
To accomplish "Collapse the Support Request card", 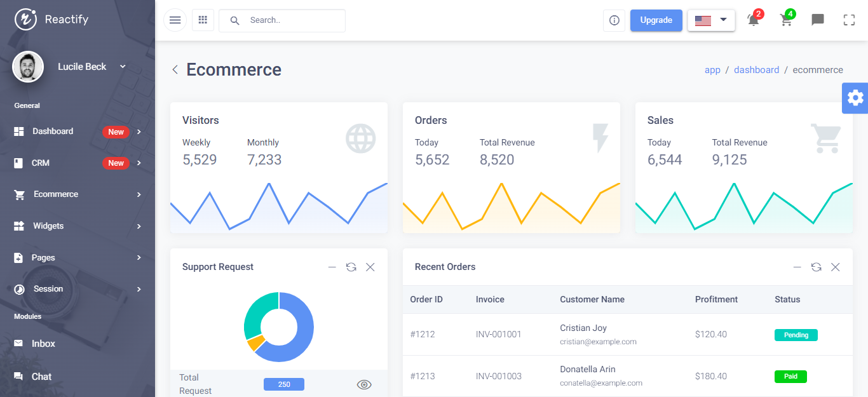I will click(x=332, y=267).
